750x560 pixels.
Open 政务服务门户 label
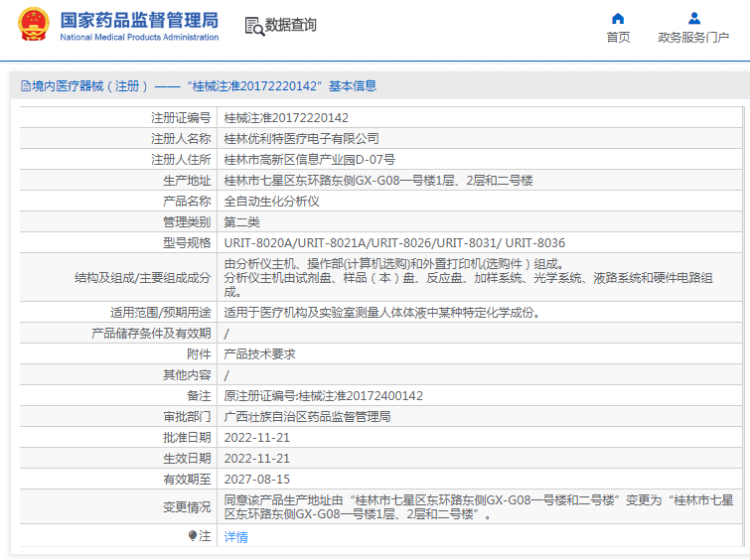pos(693,38)
